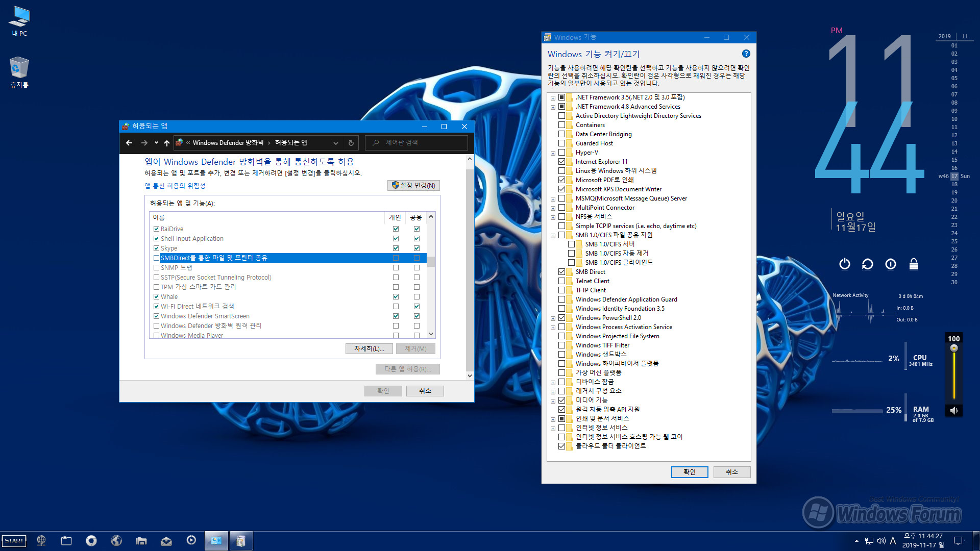Click 취소 in 허용되는 앱 window
980x551 pixels.
pos(425,391)
